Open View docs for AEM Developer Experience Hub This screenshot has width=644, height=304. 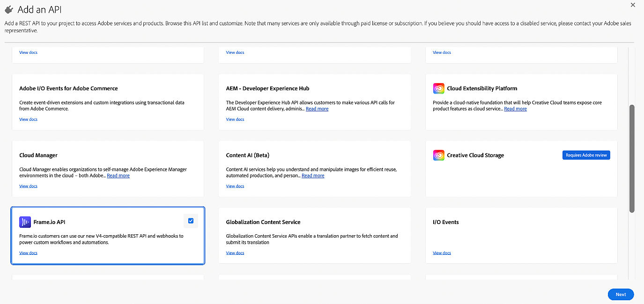coord(235,119)
